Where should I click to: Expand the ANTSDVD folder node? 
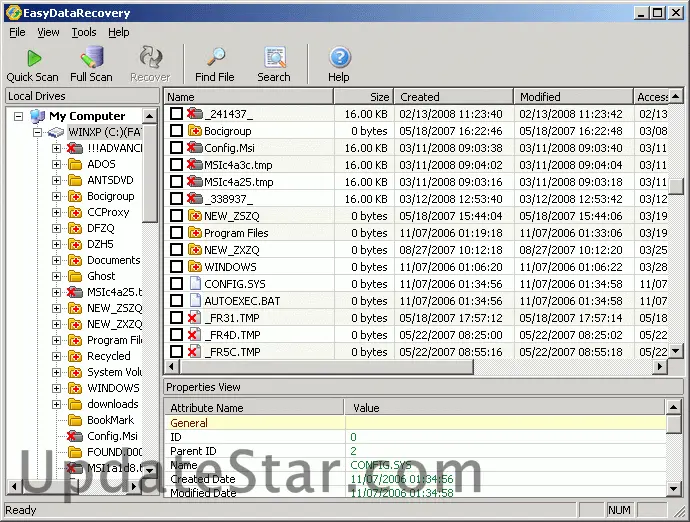[56, 180]
